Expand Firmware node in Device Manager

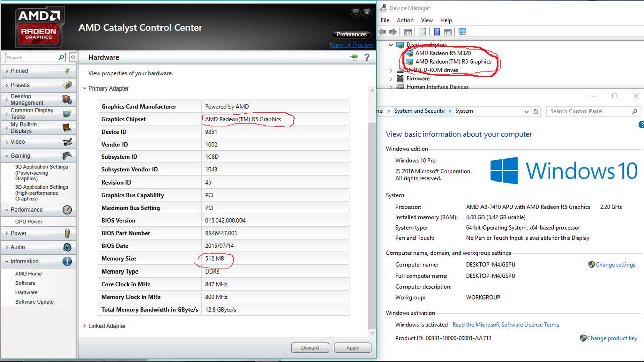tap(391, 79)
